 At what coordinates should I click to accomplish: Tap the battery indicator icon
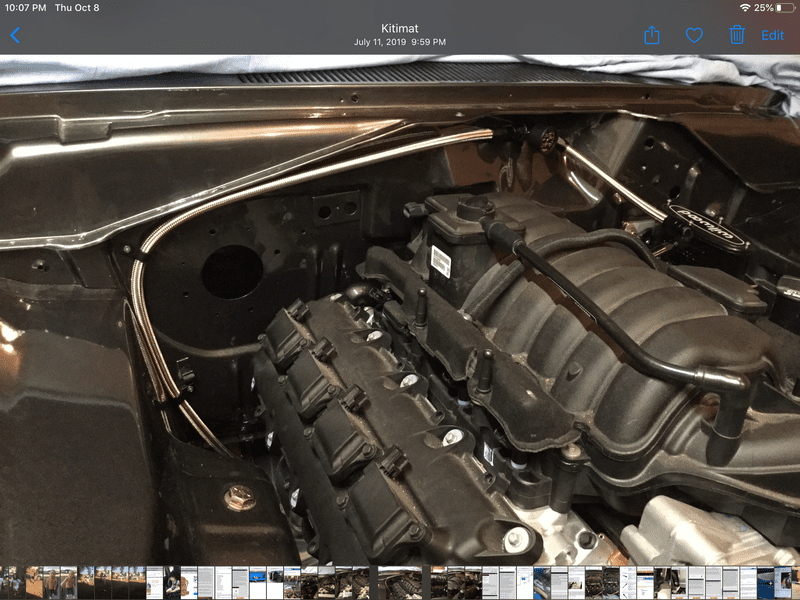pos(784,8)
